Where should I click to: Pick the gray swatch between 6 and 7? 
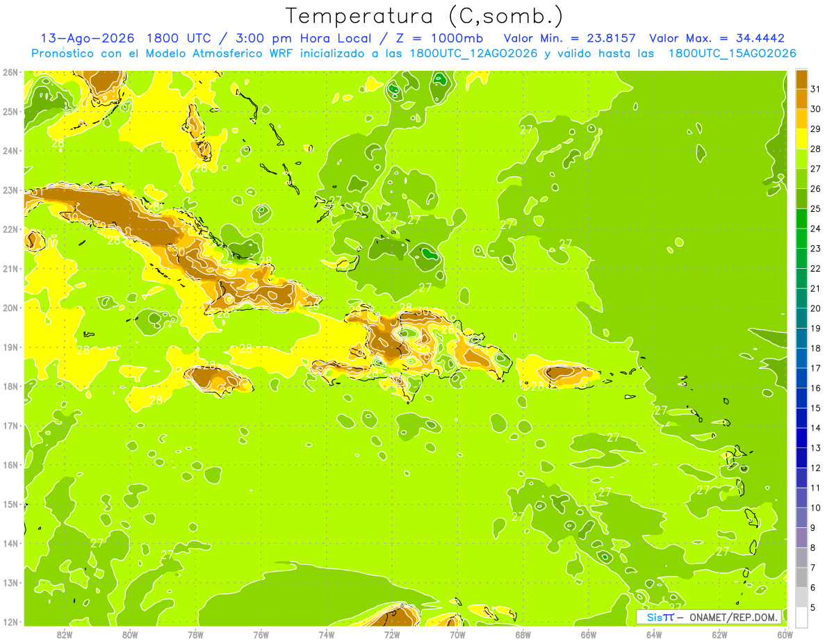point(801,577)
